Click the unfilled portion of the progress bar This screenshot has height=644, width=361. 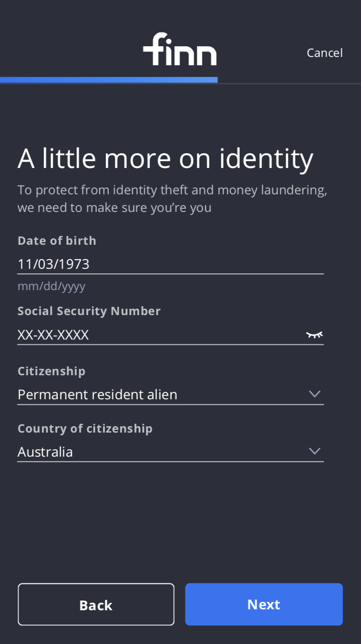tap(289, 83)
